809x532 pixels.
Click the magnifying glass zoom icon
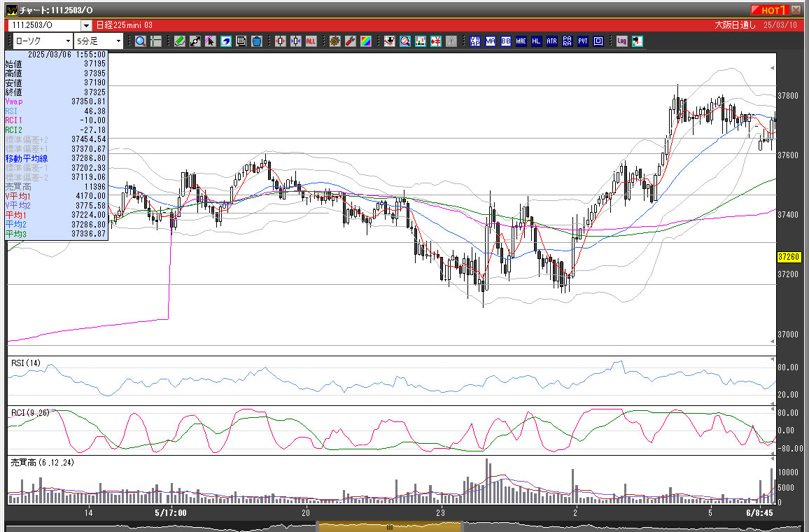click(141, 41)
